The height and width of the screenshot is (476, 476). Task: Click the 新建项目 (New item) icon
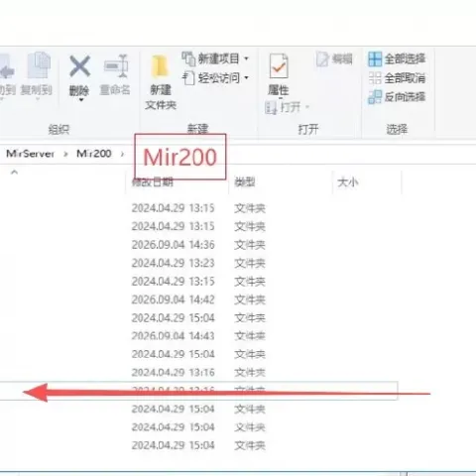click(x=188, y=59)
